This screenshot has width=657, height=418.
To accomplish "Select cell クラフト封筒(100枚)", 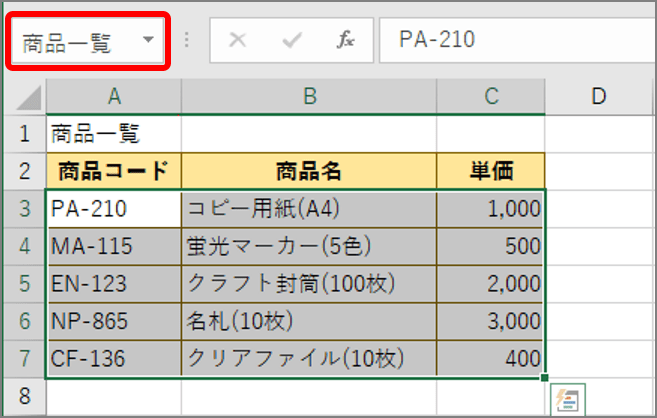I will coord(309,284).
